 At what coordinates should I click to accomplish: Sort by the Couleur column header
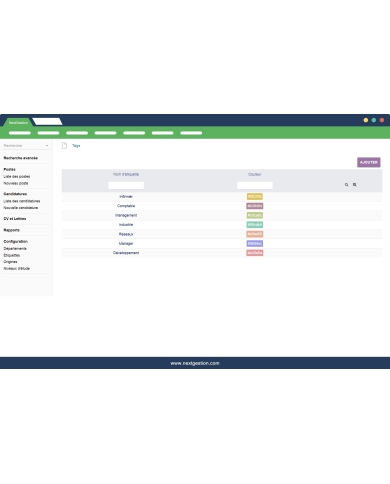(x=255, y=174)
